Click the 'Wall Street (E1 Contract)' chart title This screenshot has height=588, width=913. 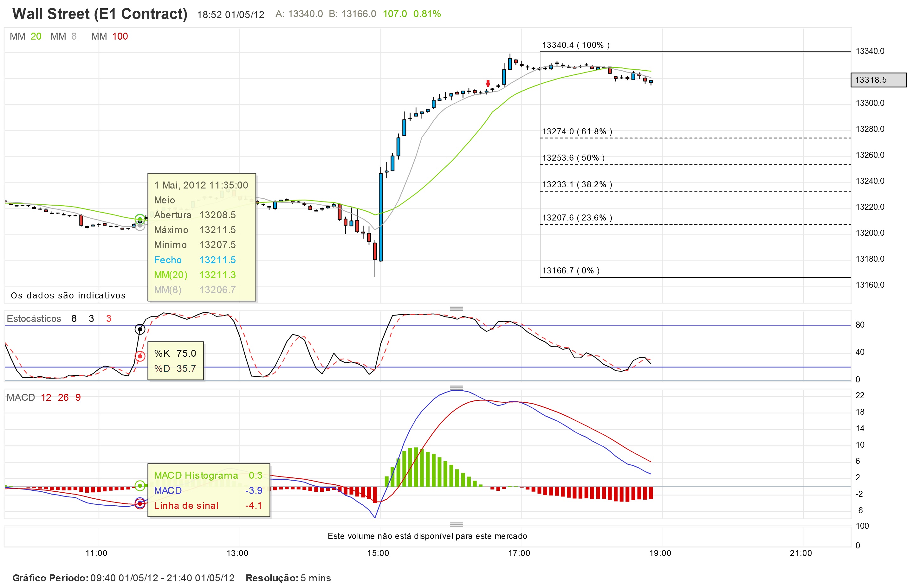coord(100,14)
